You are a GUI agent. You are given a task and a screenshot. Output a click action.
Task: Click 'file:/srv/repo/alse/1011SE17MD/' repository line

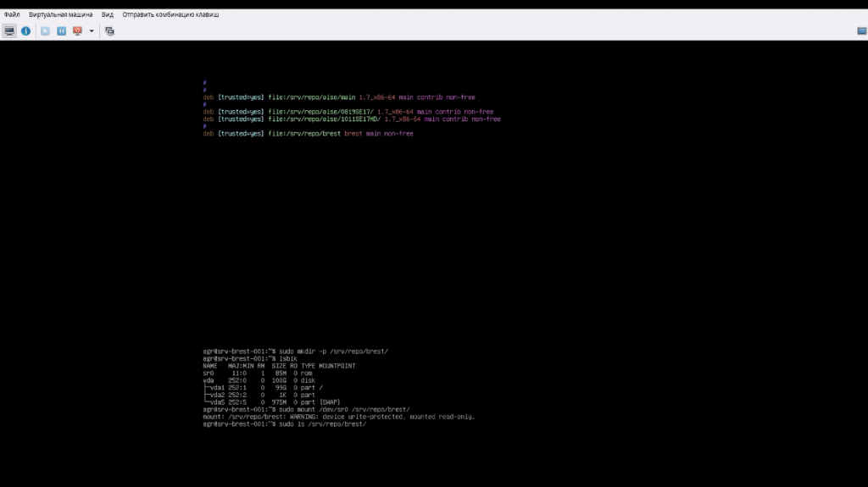tap(352, 119)
